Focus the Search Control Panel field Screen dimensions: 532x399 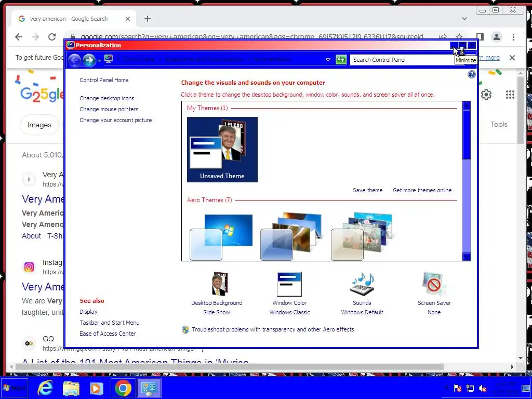tap(407, 60)
